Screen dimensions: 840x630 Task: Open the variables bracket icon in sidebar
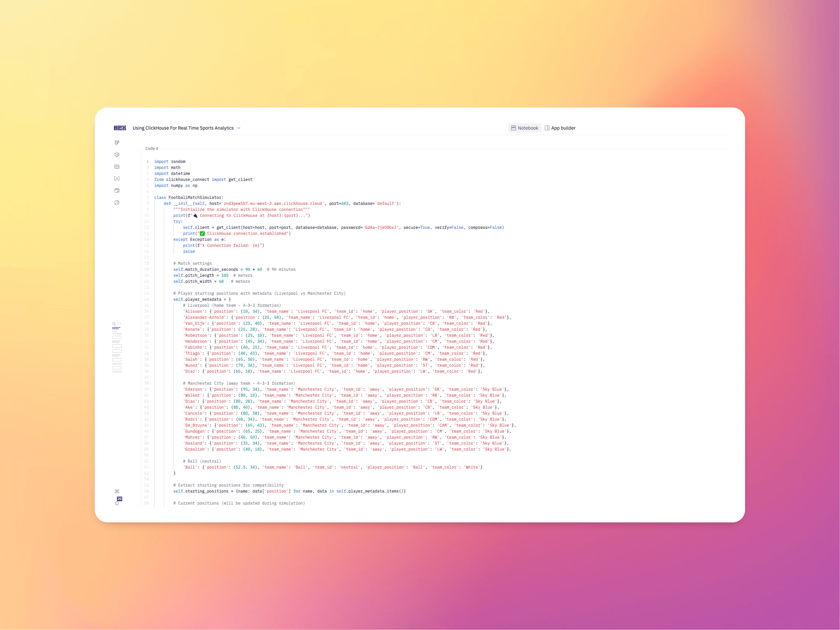click(x=117, y=178)
